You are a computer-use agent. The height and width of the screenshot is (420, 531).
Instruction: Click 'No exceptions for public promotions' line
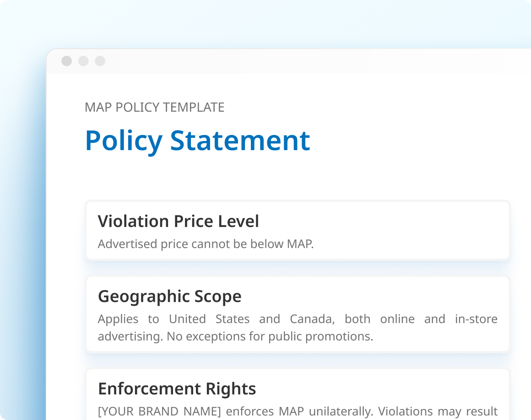[x=270, y=337]
